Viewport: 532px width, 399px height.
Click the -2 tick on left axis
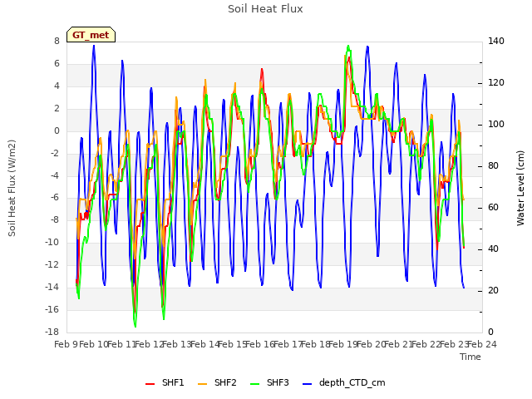tap(55, 153)
